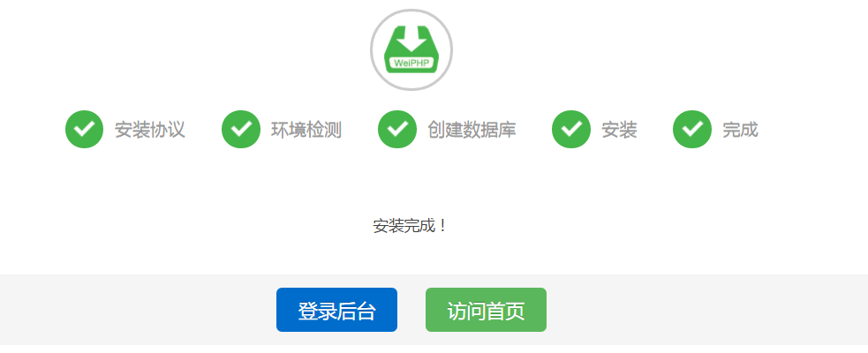The width and height of the screenshot is (868, 353).
Task: Click the 安装完成！ message text
Action: point(411,226)
